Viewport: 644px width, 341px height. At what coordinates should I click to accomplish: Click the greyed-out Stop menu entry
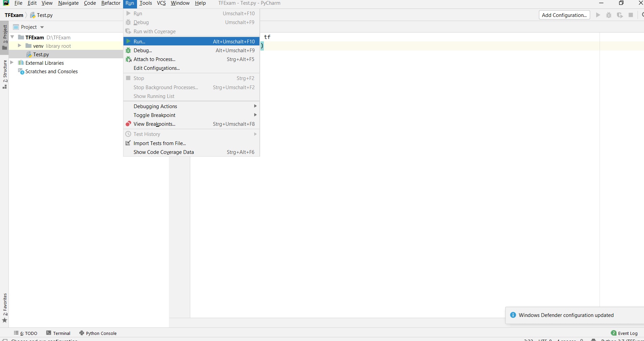click(x=191, y=78)
